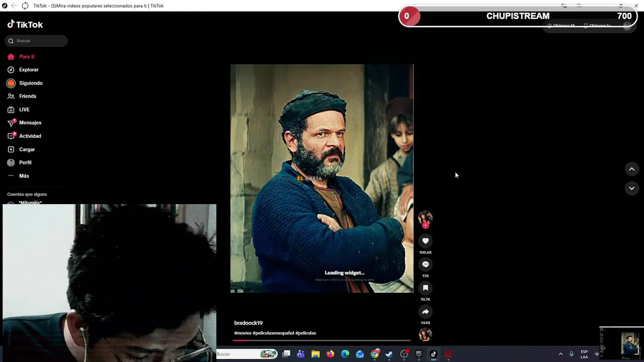Switch to TikTok app on taskbar
The height and width of the screenshot is (362, 644).
(433, 354)
